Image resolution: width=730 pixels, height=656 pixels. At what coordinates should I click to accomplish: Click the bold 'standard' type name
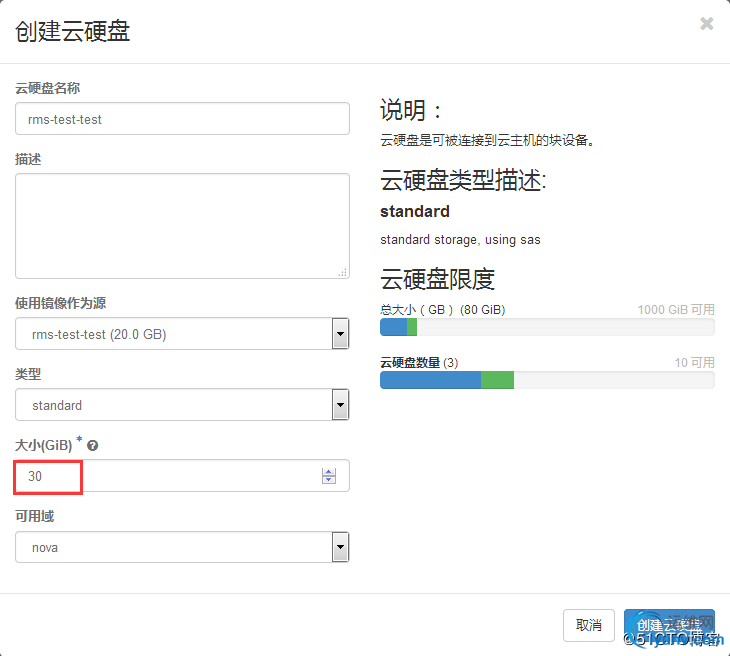tap(415, 211)
